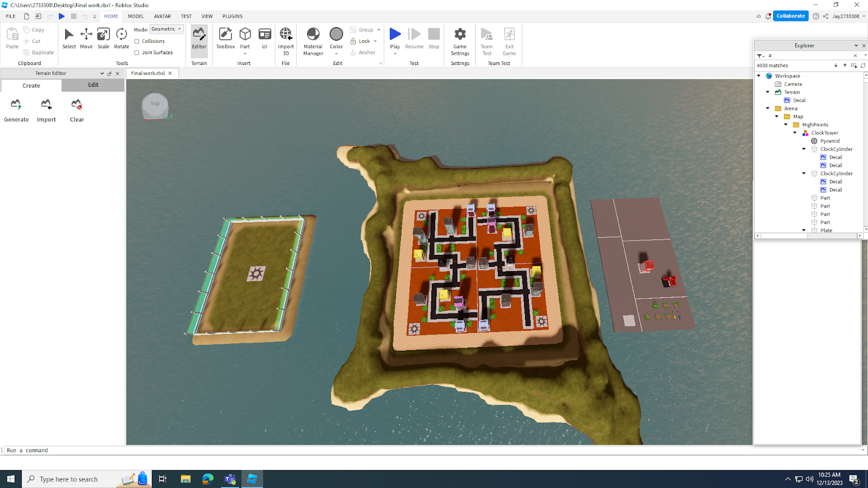Open the Explorer filter dropdown
Image resolution: width=868 pixels, height=488 pixels.
click(761, 55)
